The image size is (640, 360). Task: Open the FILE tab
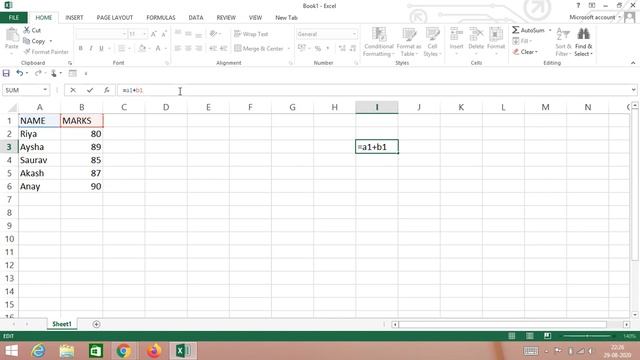point(13,18)
